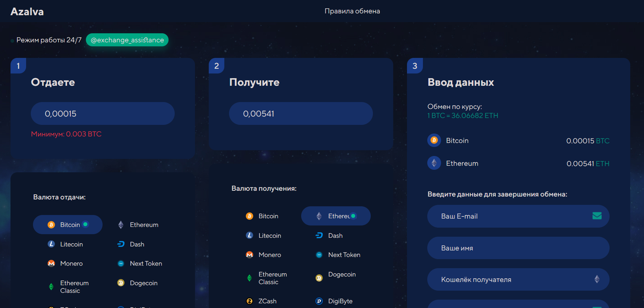
Task: Open @exchange_assistance support contact
Action: coord(127,40)
